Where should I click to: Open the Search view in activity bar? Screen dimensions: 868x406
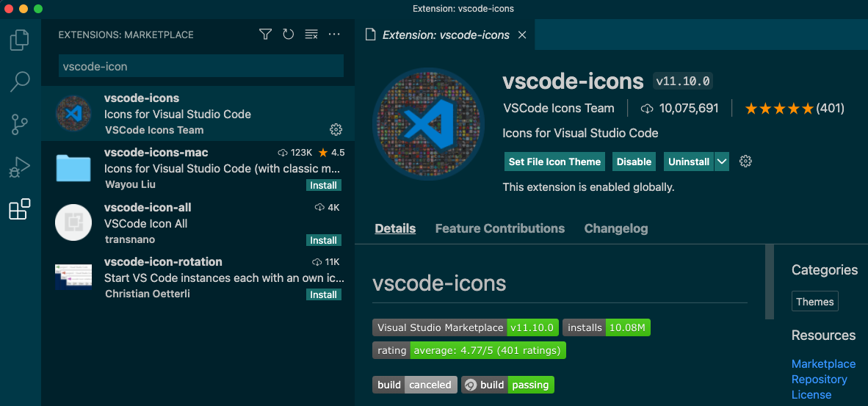pyautogui.click(x=20, y=81)
